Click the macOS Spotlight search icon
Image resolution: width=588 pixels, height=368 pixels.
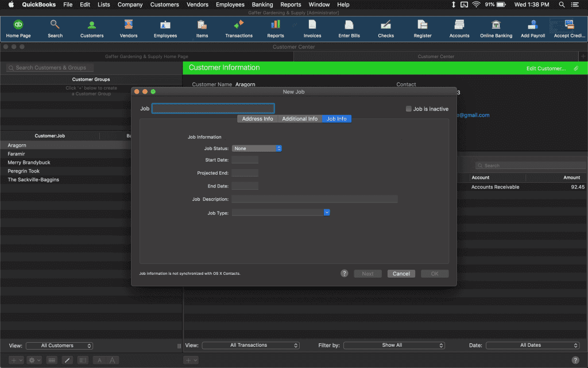coord(562,5)
